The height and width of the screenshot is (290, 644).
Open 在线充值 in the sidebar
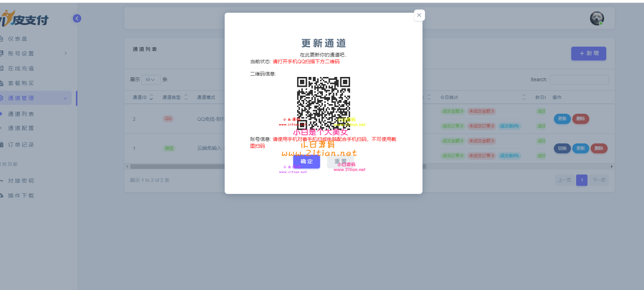[21, 69]
